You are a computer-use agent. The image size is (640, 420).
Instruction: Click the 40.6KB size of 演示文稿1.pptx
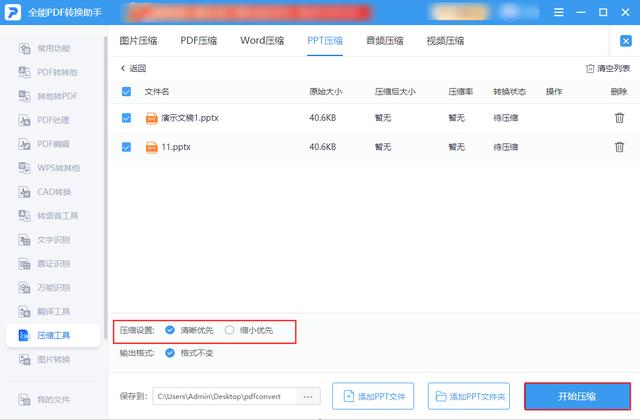click(x=322, y=118)
